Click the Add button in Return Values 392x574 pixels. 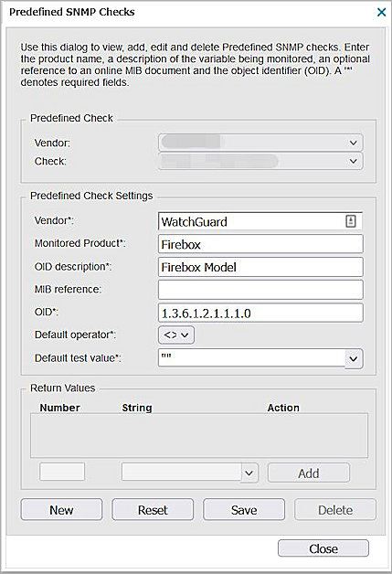pyautogui.click(x=309, y=473)
